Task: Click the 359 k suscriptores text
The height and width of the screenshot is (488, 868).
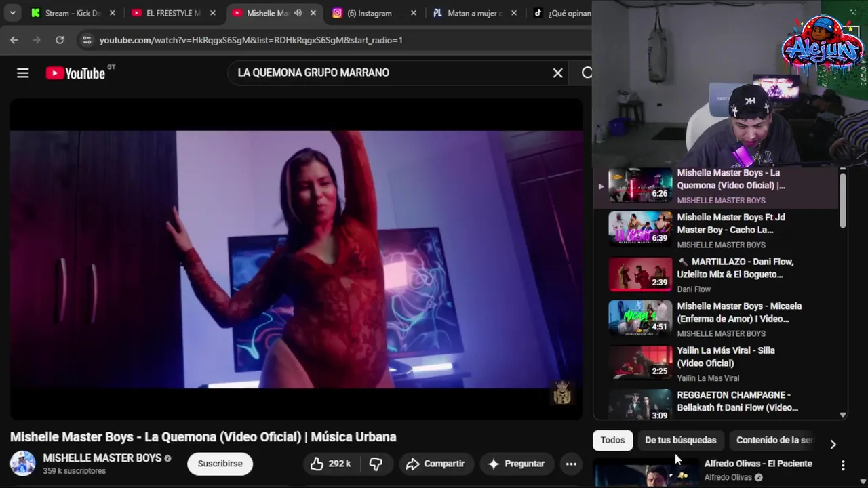Action: click(x=75, y=471)
